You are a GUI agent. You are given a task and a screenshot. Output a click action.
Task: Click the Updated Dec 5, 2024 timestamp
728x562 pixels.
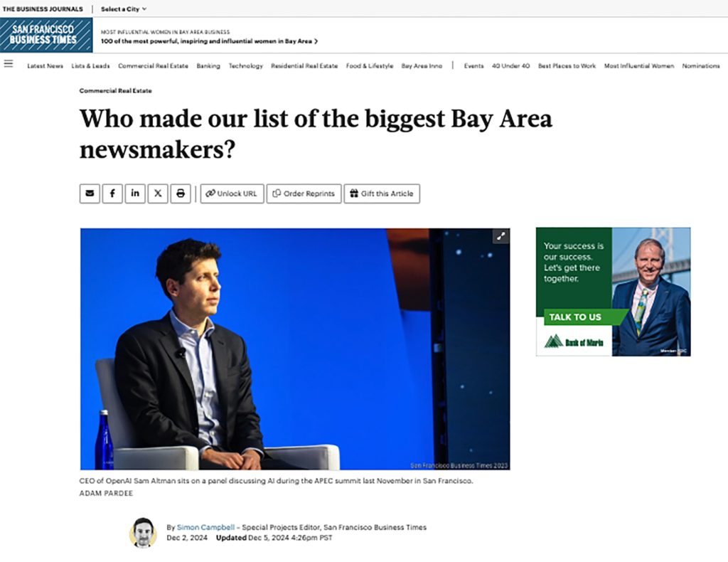[274, 538]
